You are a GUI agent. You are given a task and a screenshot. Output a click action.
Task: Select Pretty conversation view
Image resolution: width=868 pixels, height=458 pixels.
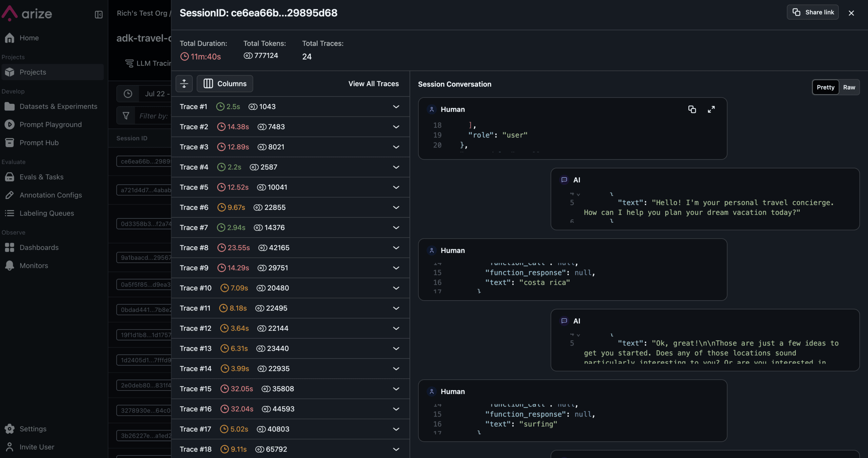[x=825, y=87]
